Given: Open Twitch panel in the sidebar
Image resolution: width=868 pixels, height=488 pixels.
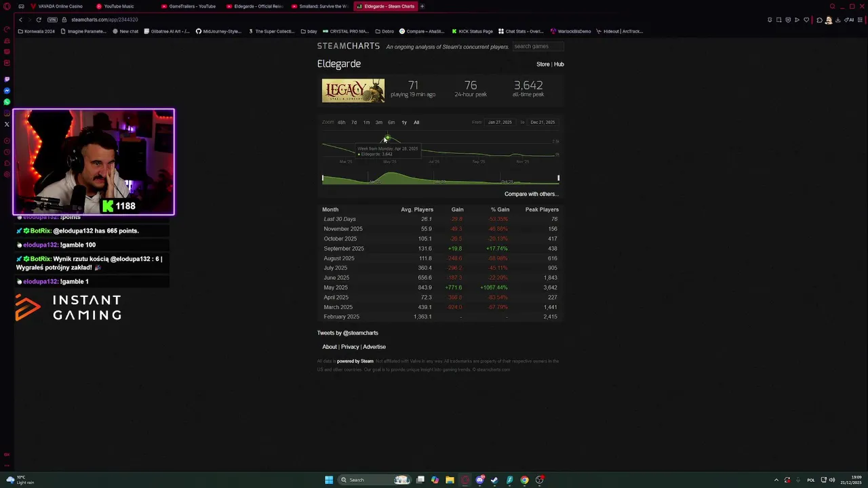Looking at the screenshot, I should pos(7,79).
